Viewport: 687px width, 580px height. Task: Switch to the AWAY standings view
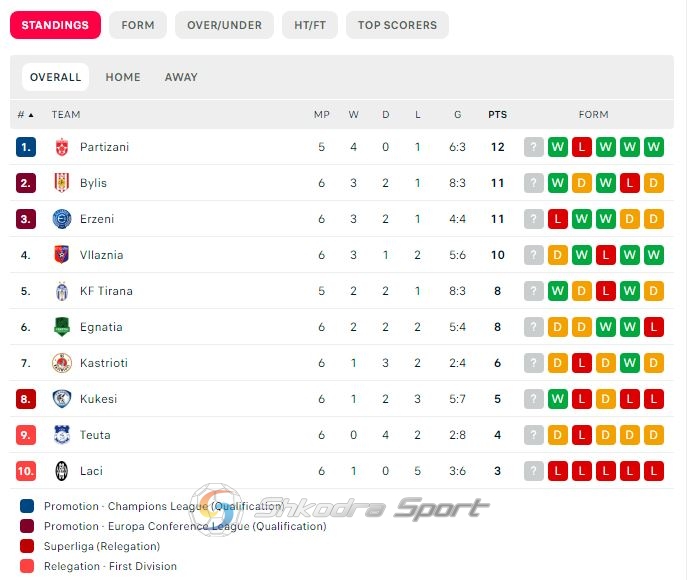pyautogui.click(x=181, y=77)
